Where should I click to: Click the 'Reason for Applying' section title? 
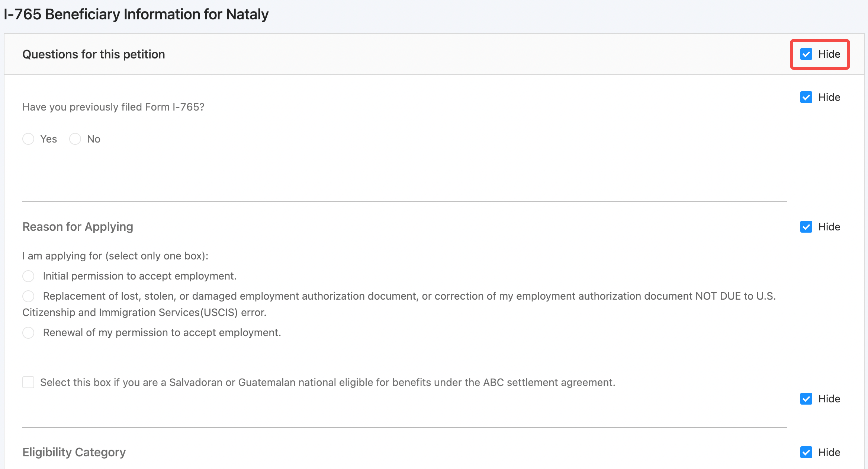pos(78,227)
